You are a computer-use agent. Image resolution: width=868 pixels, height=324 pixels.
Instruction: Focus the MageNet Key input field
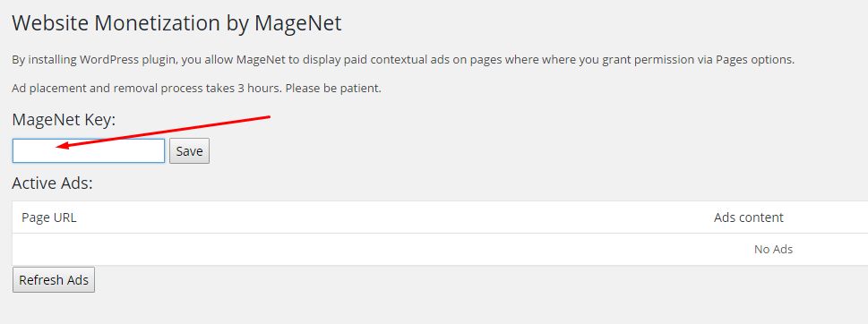click(89, 151)
